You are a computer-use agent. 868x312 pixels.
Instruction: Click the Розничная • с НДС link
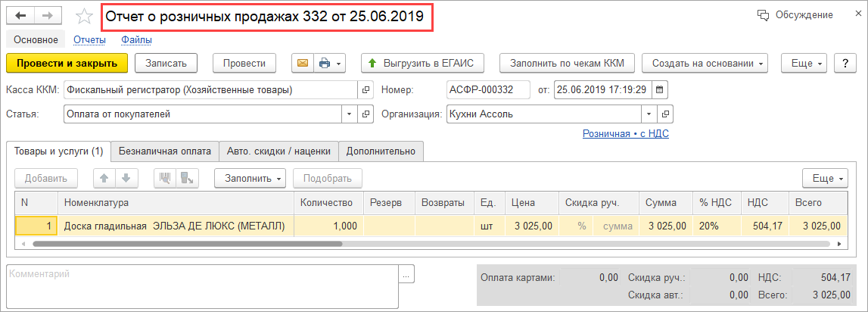(x=625, y=133)
